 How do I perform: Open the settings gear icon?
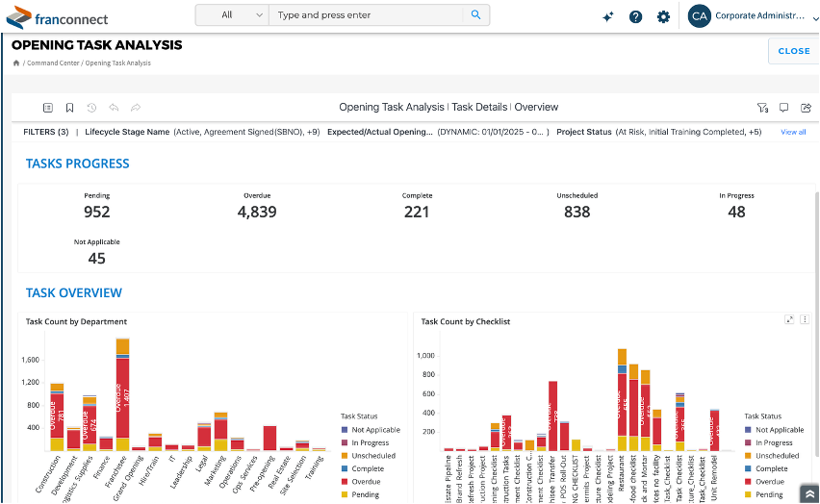tap(663, 16)
